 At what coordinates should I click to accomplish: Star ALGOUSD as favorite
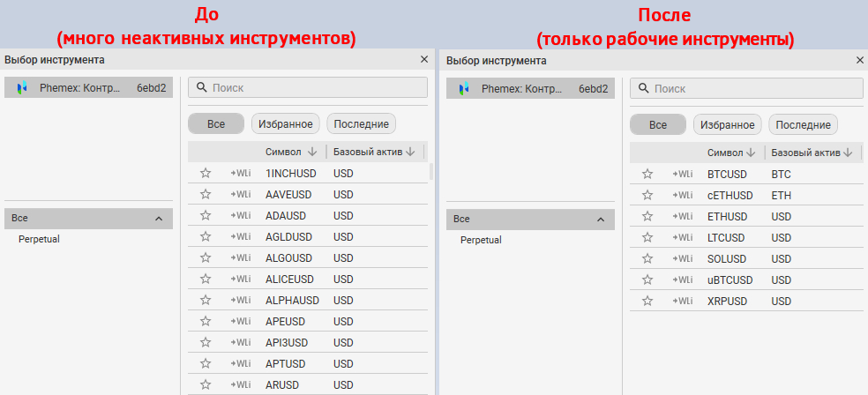(x=206, y=257)
